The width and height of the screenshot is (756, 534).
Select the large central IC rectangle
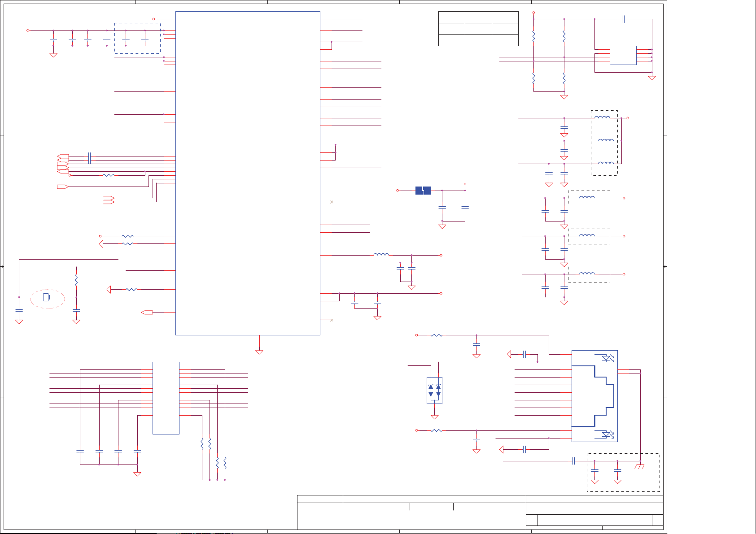248,173
